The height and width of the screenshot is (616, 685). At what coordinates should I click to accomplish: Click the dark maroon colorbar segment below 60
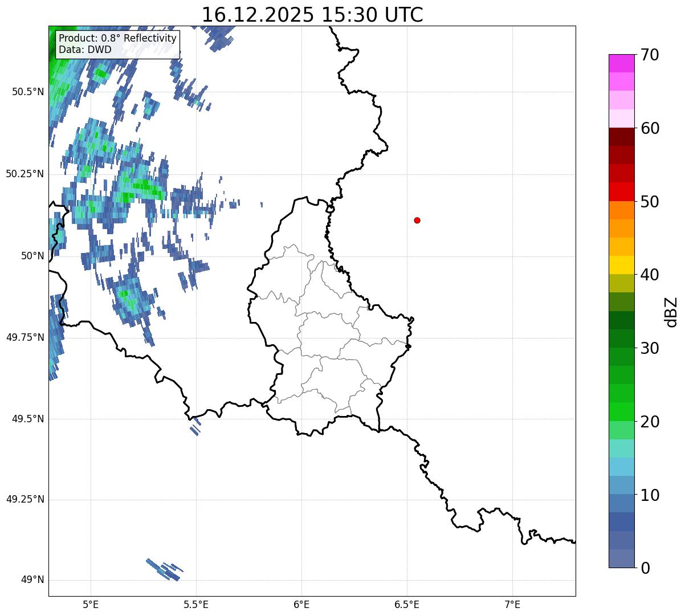coord(622,137)
